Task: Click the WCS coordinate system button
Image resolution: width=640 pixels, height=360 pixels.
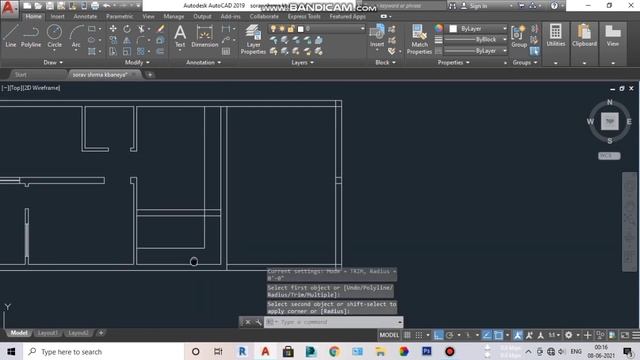Action: [x=609, y=156]
